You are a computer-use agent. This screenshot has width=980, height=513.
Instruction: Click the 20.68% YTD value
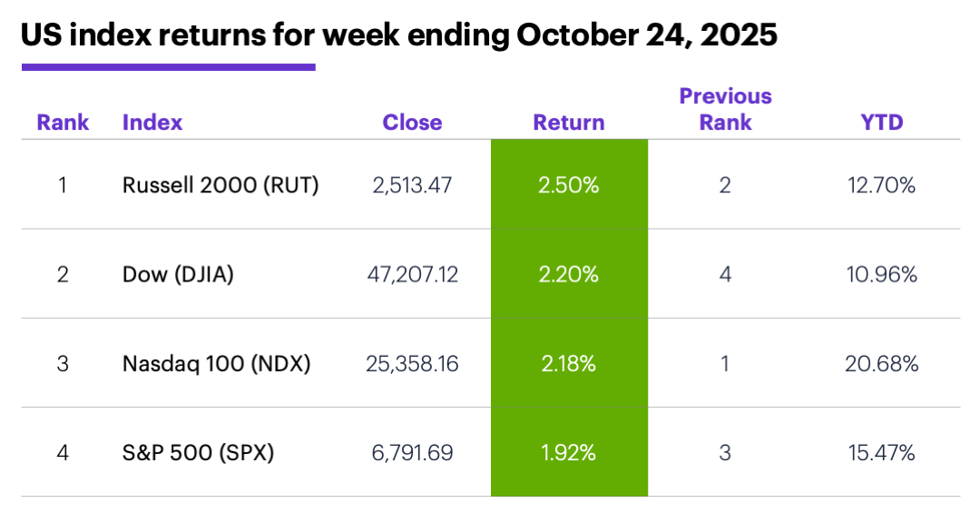pos(882,364)
